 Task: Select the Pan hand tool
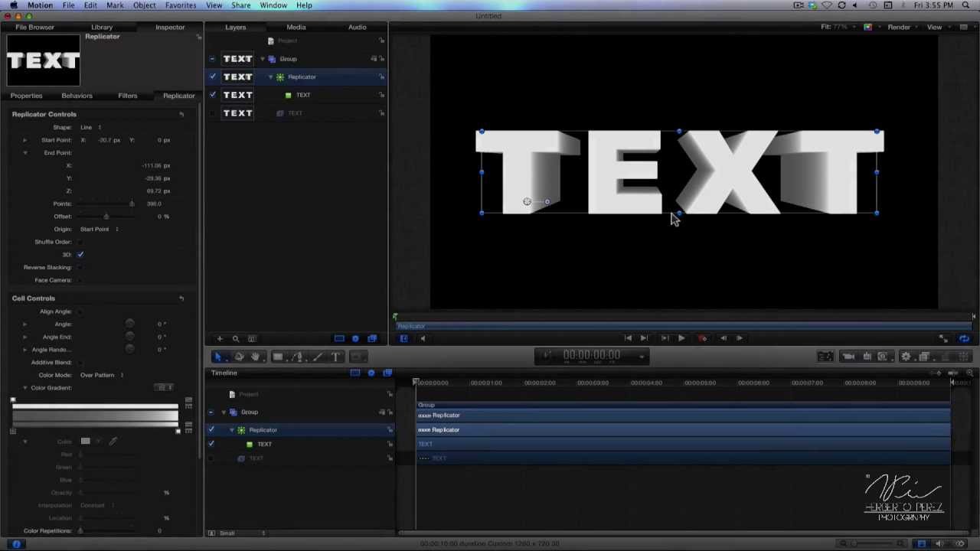click(255, 357)
